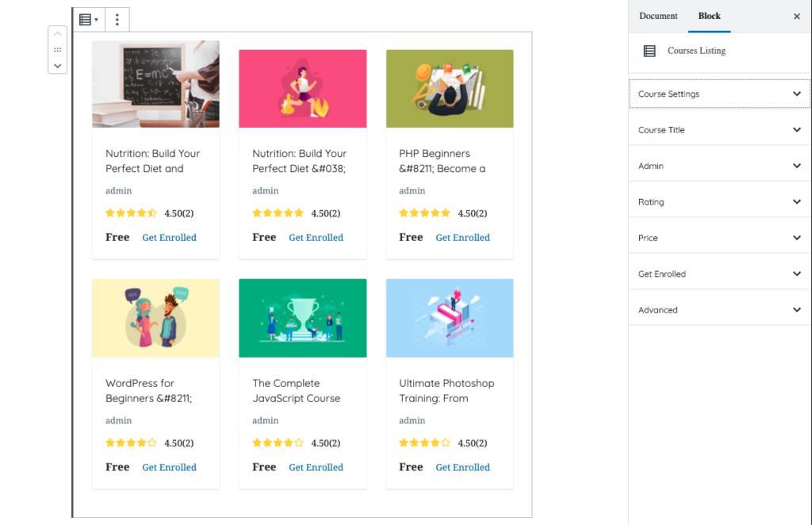Expand the Admin panel
The image size is (812, 525).
coord(719,166)
